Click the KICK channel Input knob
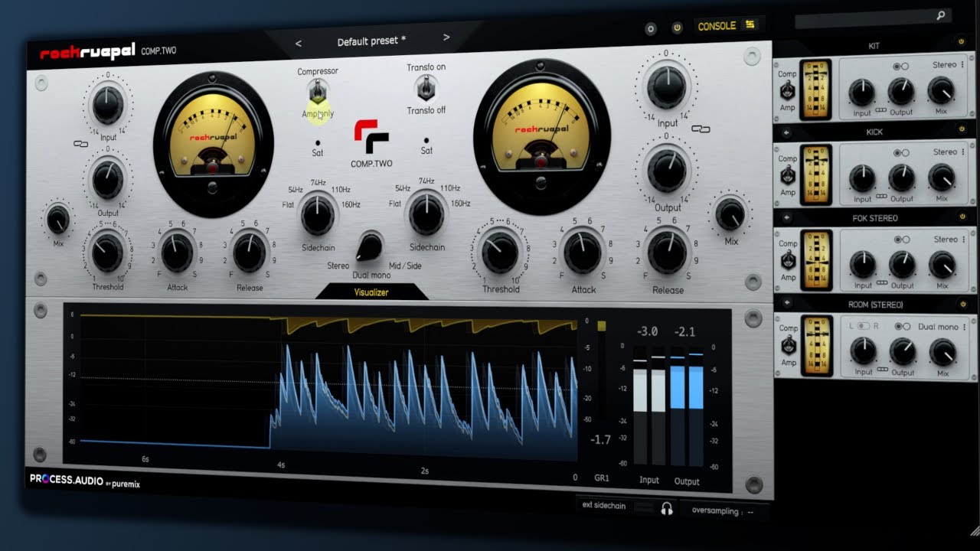 pos(862,178)
